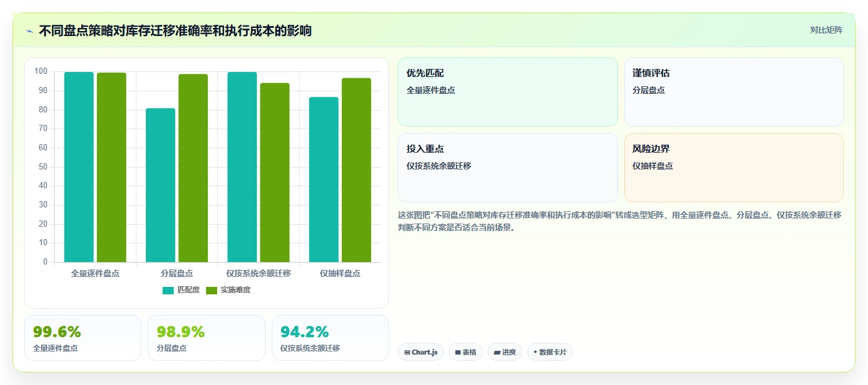This screenshot has width=868, height=385.
Task: Select the 优先匹配 matrix card
Action: click(508, 92)
